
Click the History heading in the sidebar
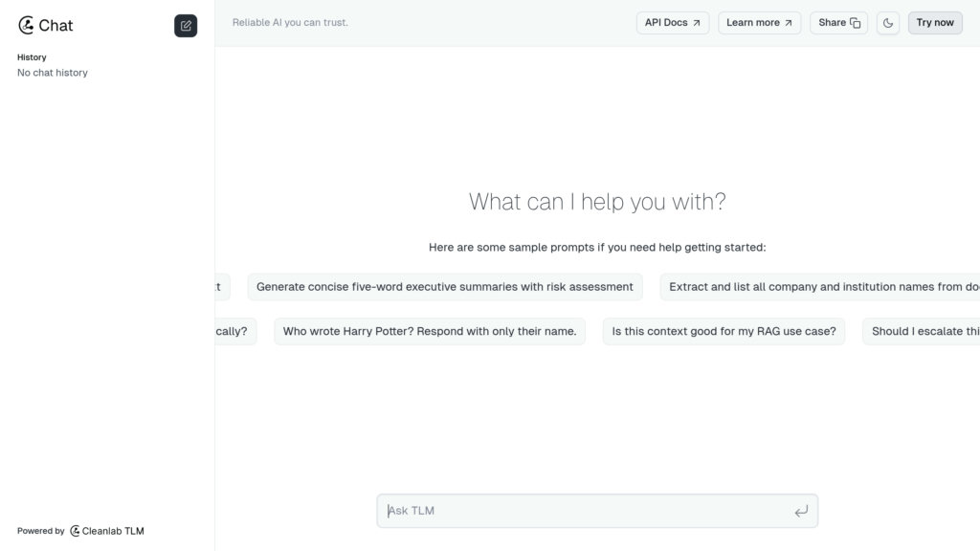click(x=32, y=57)
